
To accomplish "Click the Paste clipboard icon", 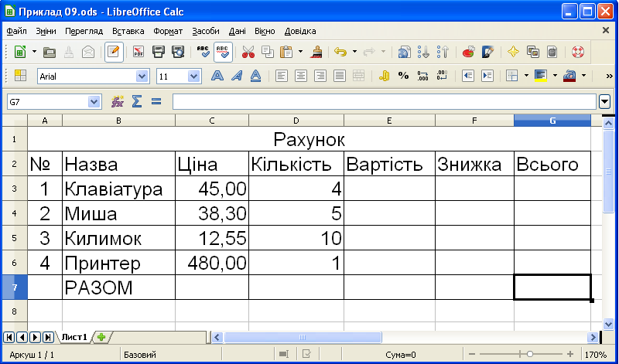I will (x=286, y=52).
